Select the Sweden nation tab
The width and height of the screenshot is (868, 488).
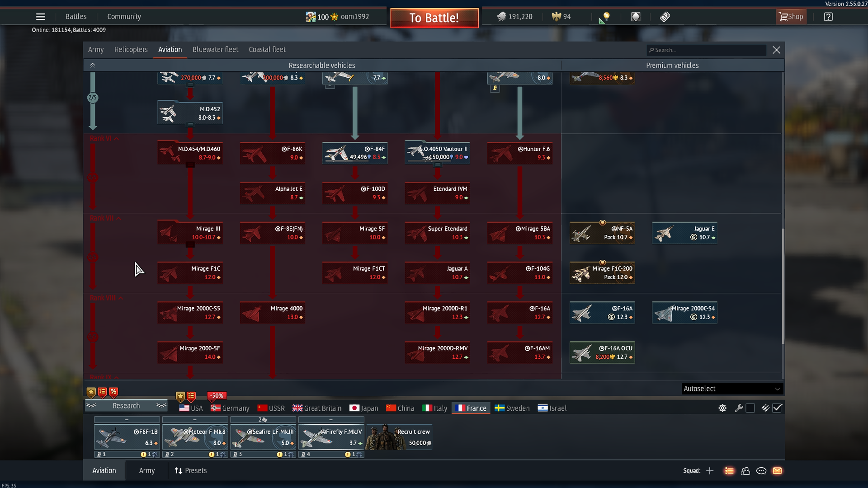pos(512,408)
